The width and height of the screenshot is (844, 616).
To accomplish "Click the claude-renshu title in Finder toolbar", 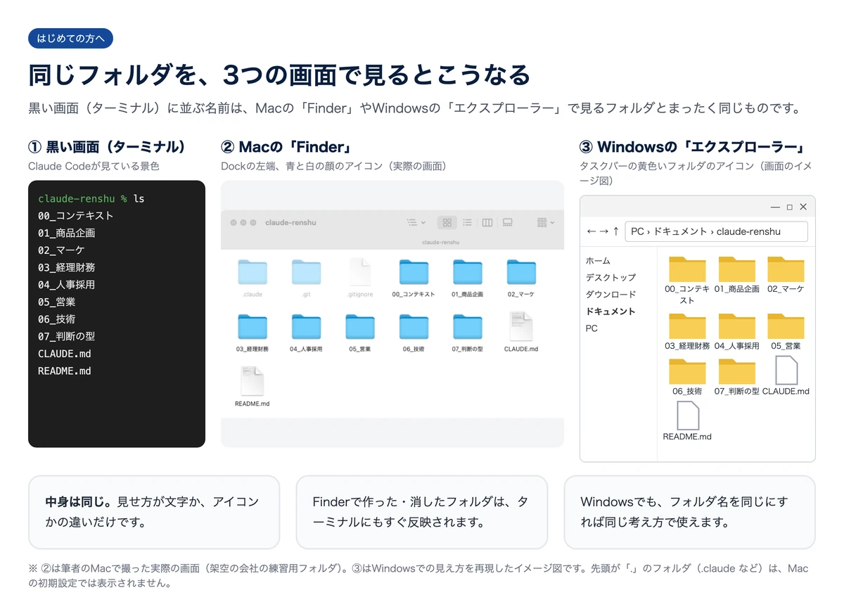I will tap(290, 222).
